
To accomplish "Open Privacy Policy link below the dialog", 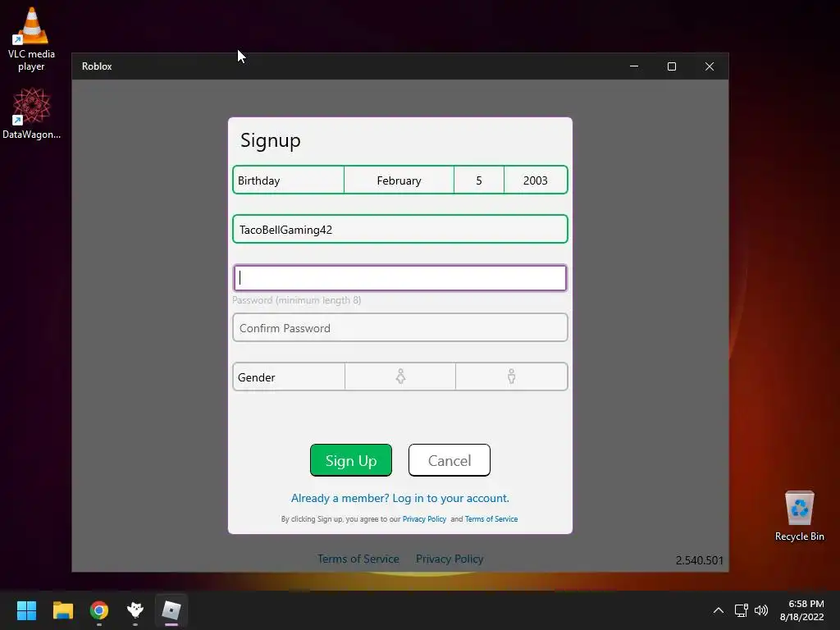I will click(x=450, y=559).
